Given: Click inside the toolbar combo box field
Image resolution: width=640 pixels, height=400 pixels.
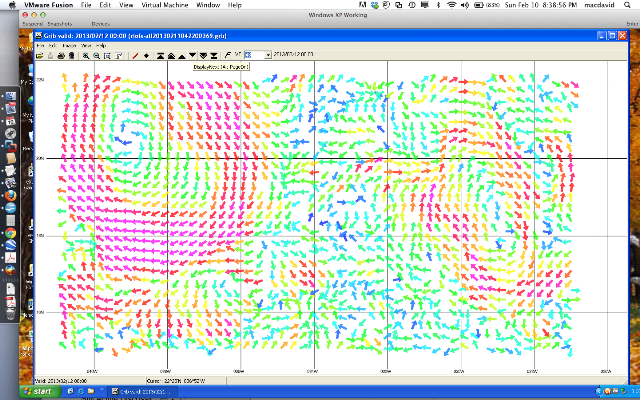Looking at the screenshot, I should tap(254, 55).
